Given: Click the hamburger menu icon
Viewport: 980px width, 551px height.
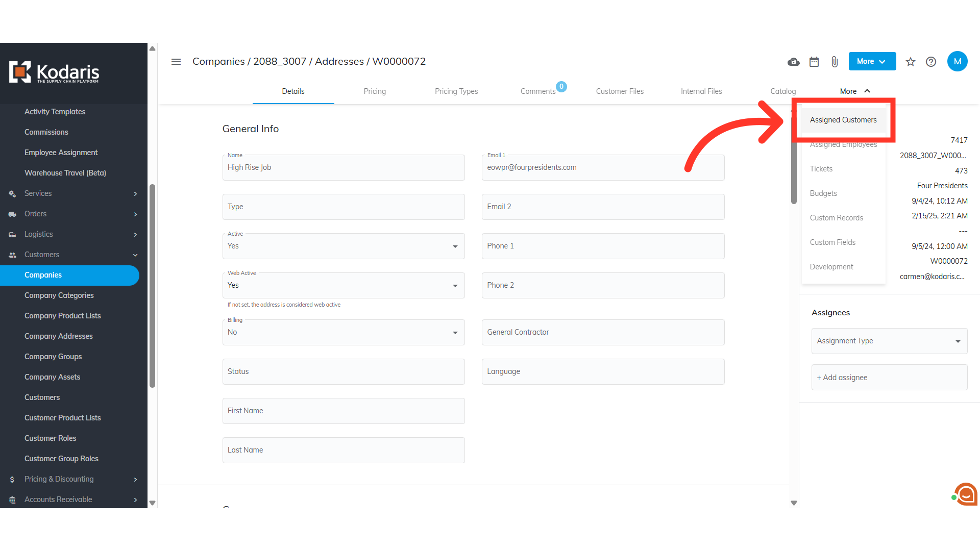Looking at the screenshot, I should point(176,62).
